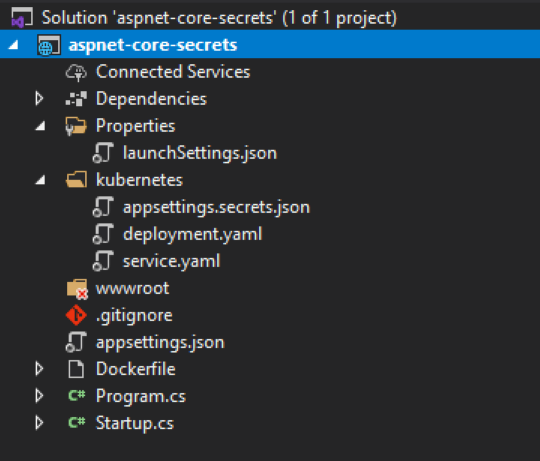
Task: Select launchSettings.json file
Action: (x=200, y=153)
